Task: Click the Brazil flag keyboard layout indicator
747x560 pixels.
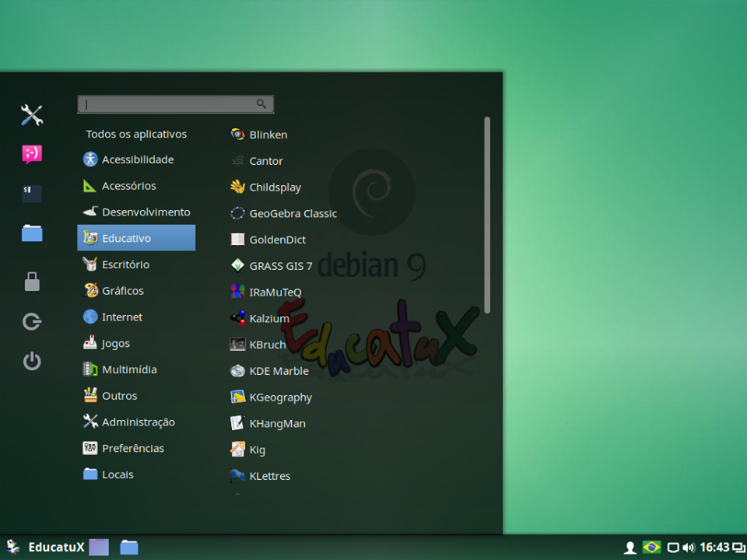Action: pyautogui.click(x=652, y=547)
